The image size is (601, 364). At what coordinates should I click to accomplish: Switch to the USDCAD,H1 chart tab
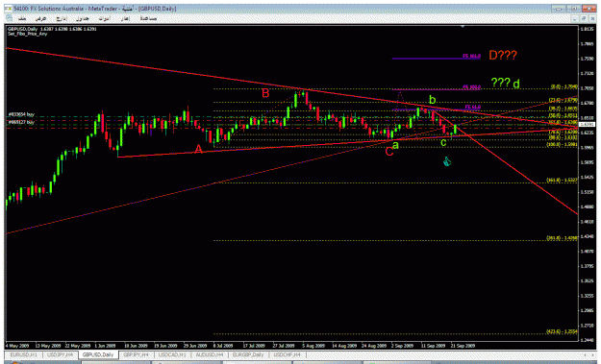pyautogui.click(x=172, y=355)
